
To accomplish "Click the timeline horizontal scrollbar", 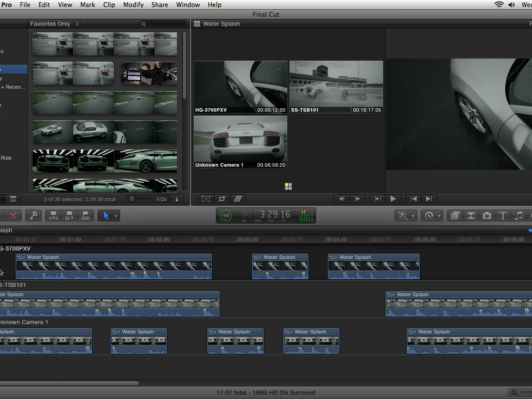I will 69,383.
